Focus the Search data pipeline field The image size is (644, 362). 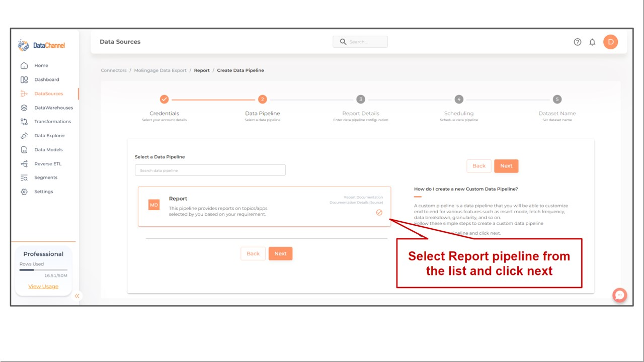210,170
